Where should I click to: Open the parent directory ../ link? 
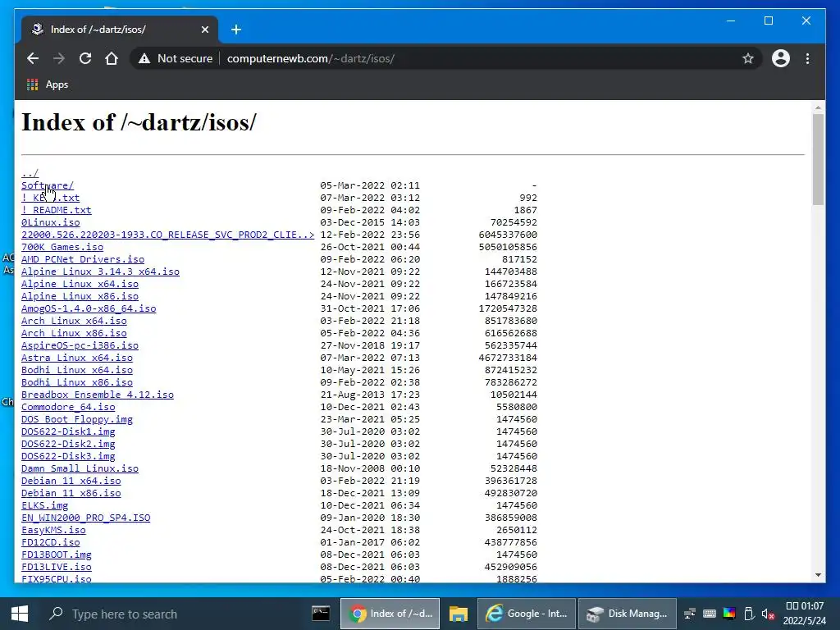tap(30, 173)
